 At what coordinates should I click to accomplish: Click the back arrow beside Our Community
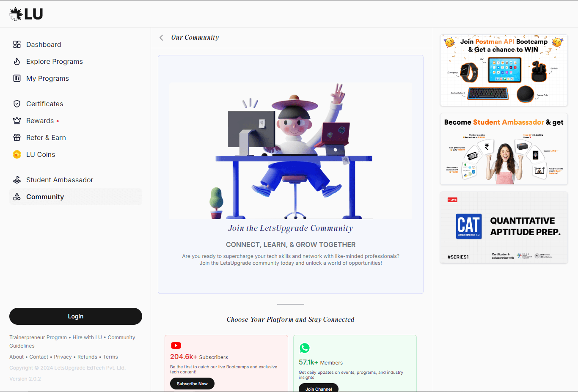161,37
